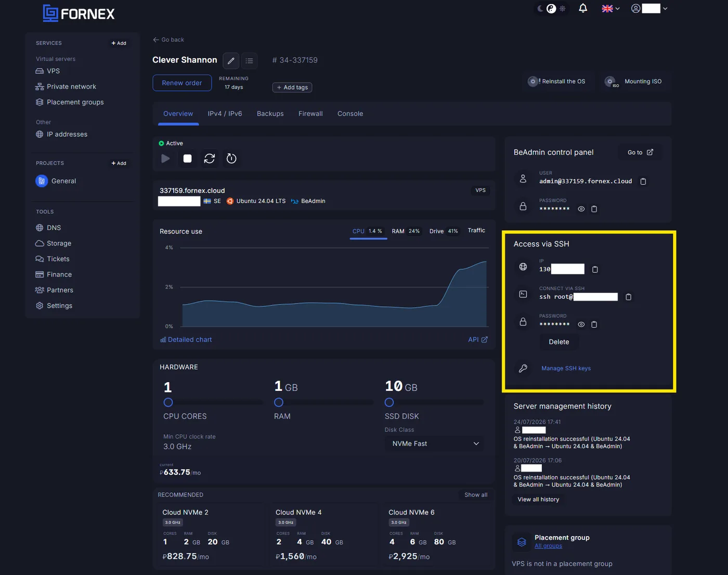Show CPU resource chart
Viewport: 728px width, 575px height.
point(368,231)
